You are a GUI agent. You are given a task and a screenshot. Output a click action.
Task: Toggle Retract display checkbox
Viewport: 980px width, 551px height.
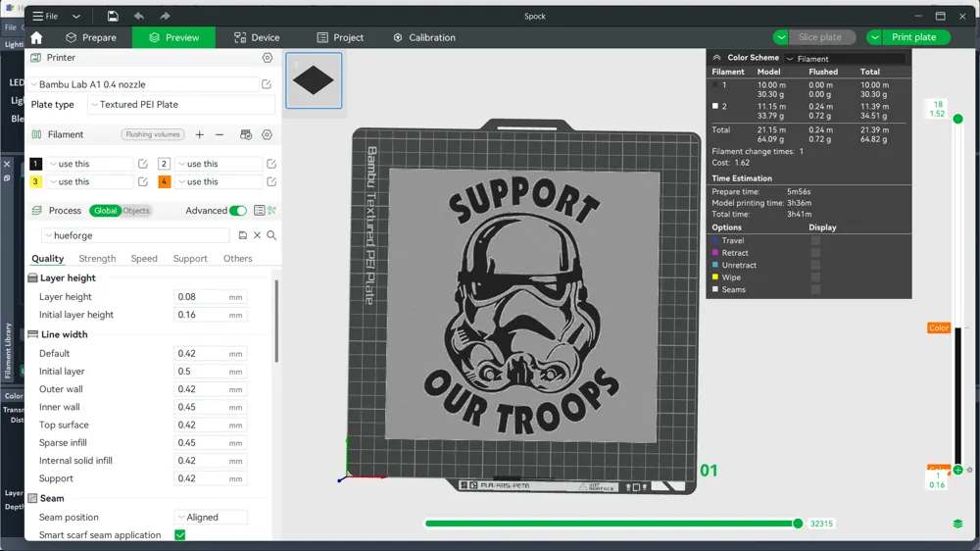tap(815, 253)
